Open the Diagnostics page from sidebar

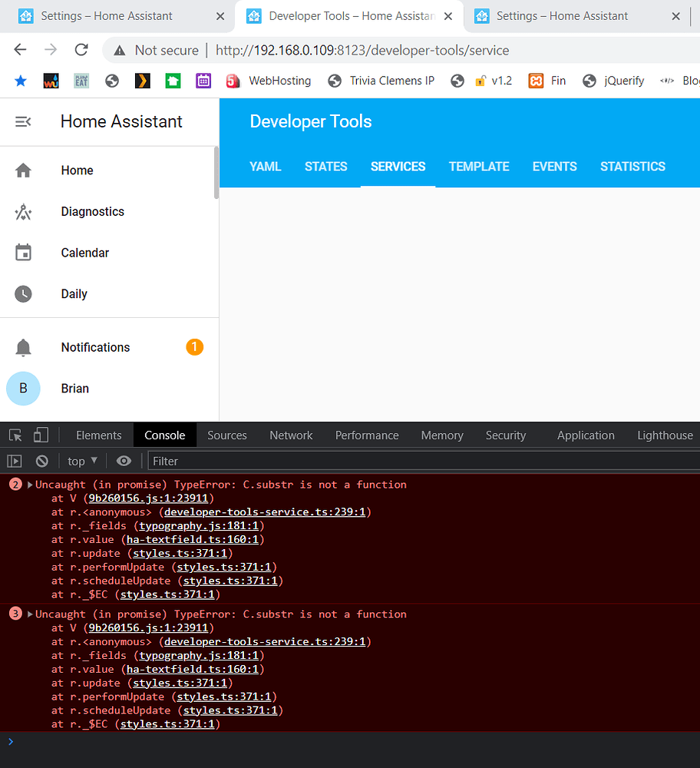[94, 211]
